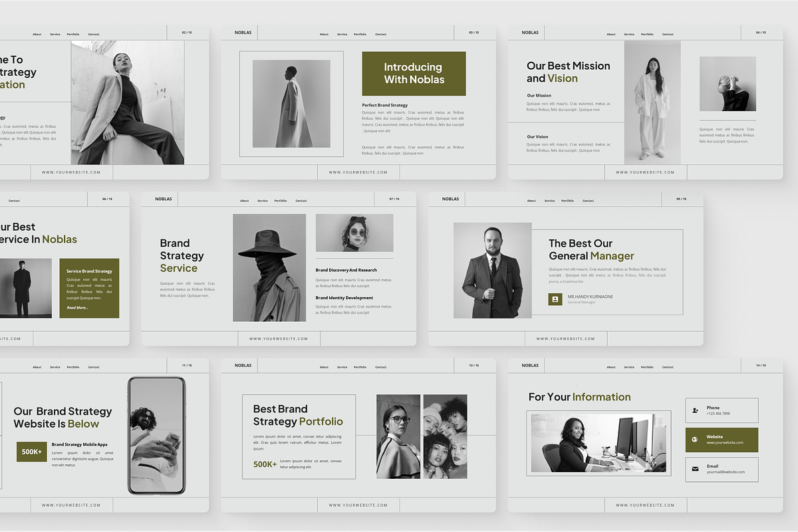Select the photo of the person wearing a wide-brim hat
This screenshot has width=798, height=532.
point(269,267)
